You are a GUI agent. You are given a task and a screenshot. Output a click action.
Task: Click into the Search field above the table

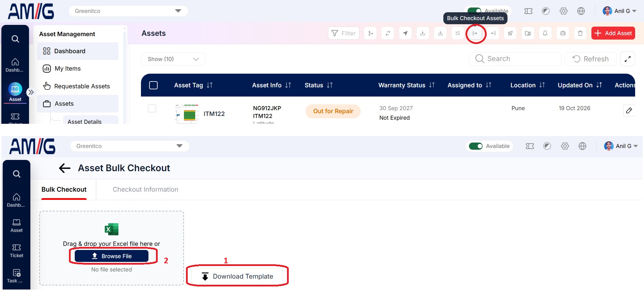[515, 59]
